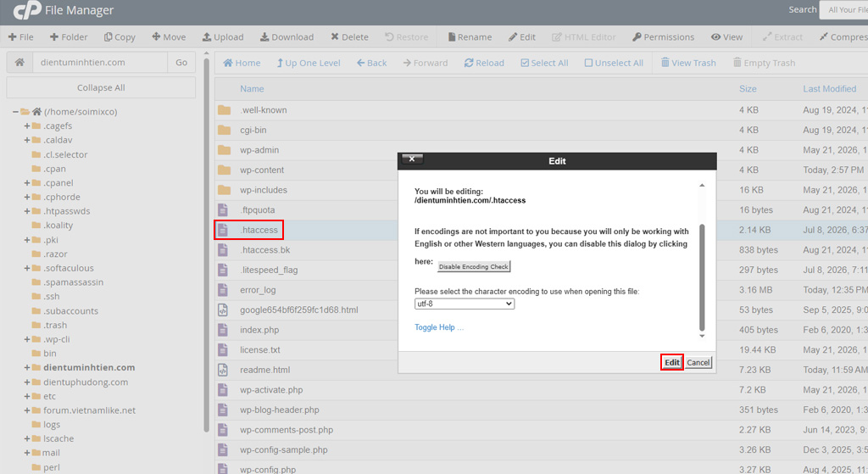Open the utf-8 character encoding dropdown

click(465, 304)
